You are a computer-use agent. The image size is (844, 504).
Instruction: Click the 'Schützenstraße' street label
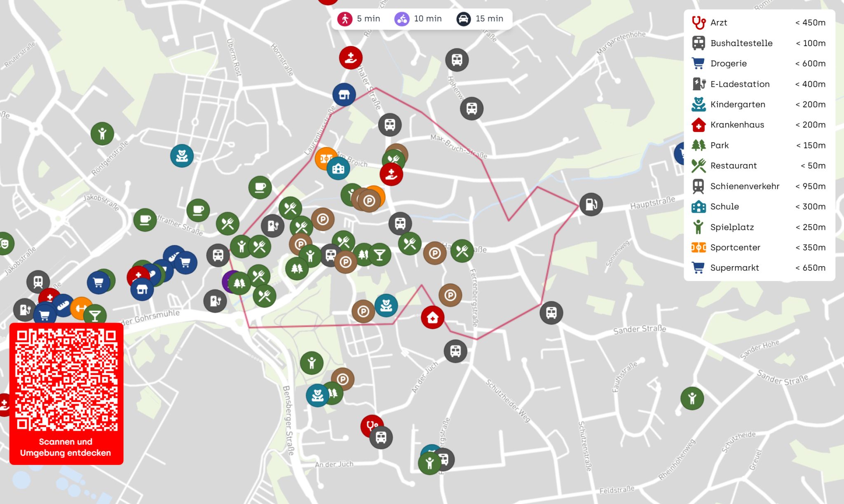click(585, 446)
